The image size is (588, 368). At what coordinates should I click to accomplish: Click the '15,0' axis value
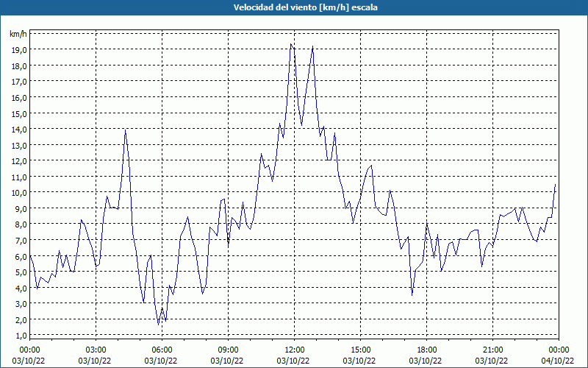pyautogui.click(x=20, y=114)
